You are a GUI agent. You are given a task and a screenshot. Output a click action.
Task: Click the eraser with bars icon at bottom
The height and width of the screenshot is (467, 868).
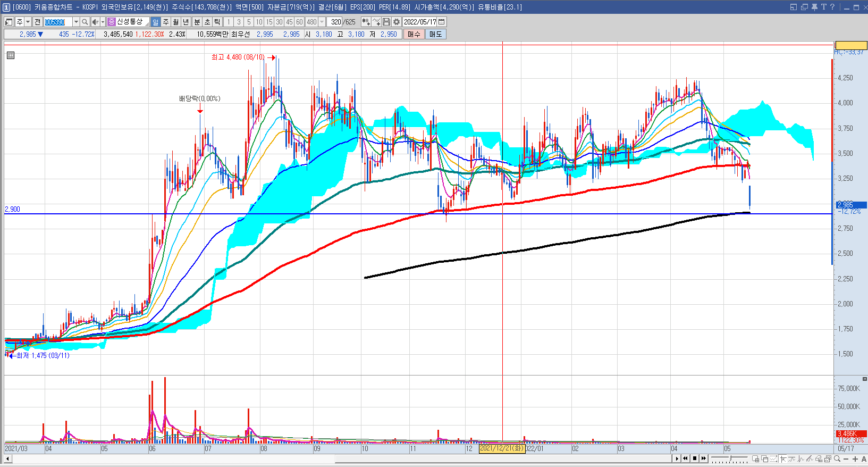[819, 459]
